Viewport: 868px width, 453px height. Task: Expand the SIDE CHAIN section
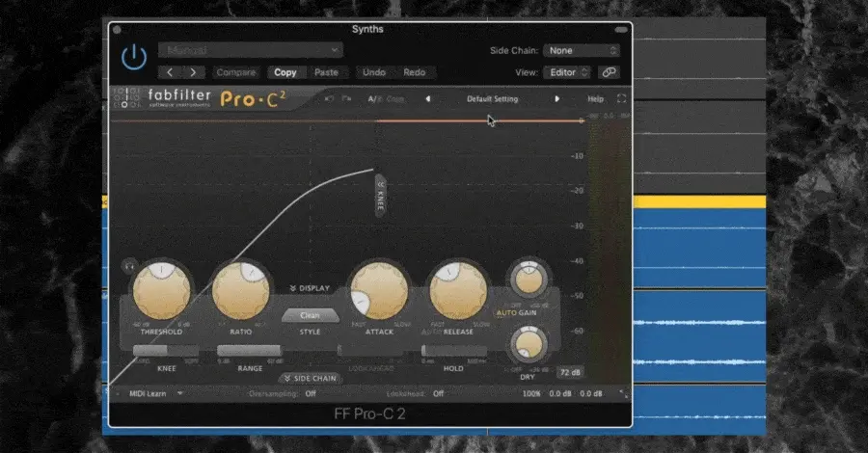(310, 379)
